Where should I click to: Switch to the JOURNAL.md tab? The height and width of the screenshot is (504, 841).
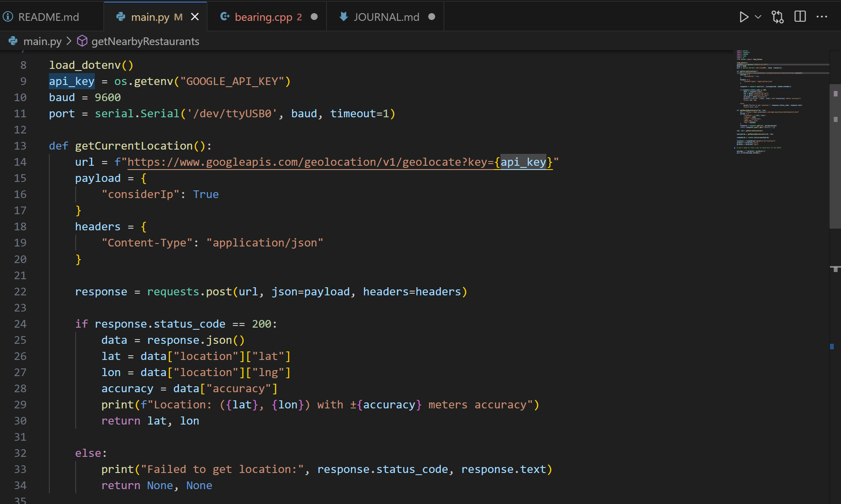click(x=386, y=17)
